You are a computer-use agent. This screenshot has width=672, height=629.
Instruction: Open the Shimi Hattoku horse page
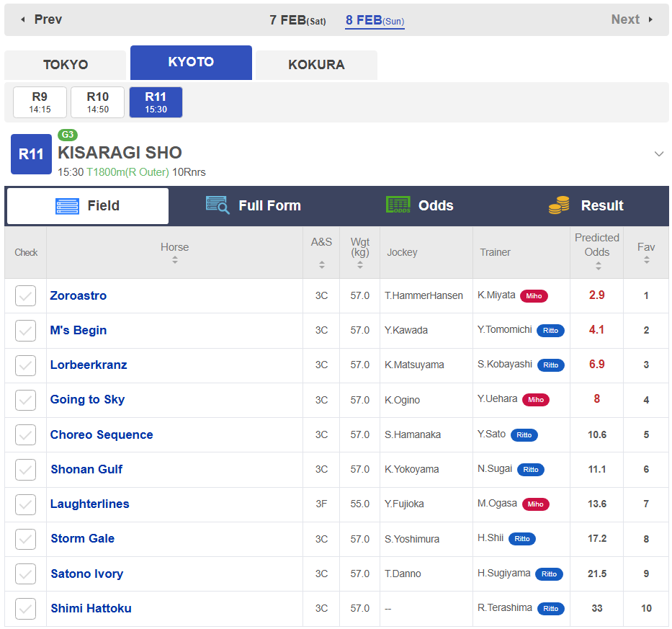(91, 608)
